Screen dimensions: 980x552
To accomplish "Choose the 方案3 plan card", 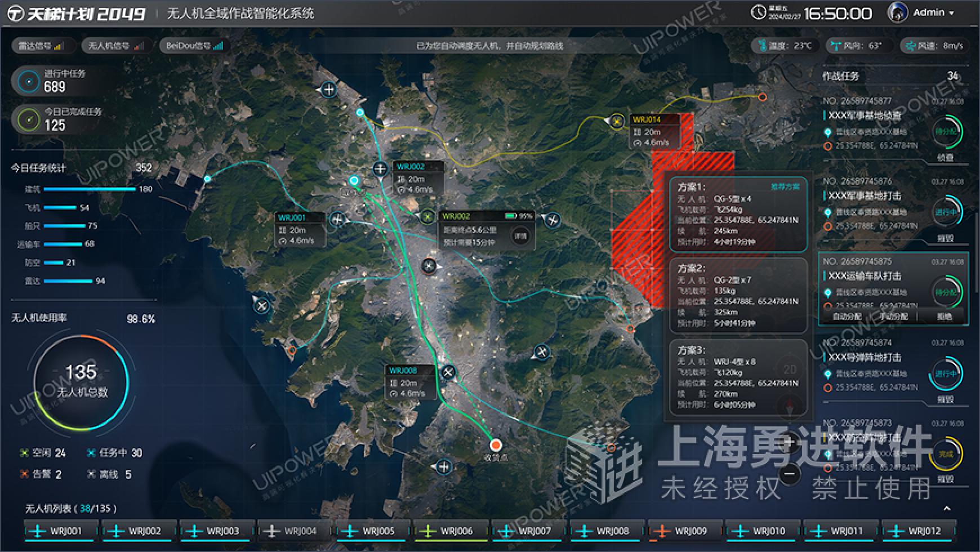I will tap(738, 377).
